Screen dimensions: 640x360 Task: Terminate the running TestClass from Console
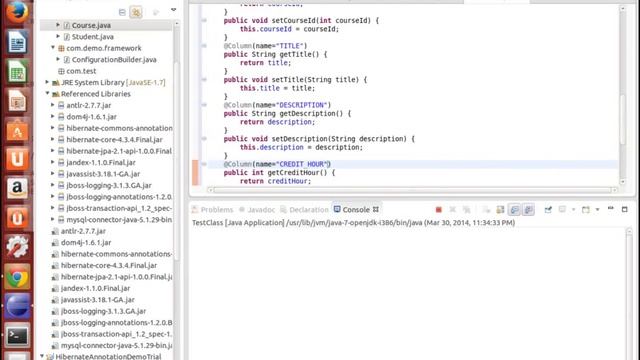pyautogui.click(x=439, y=210)
